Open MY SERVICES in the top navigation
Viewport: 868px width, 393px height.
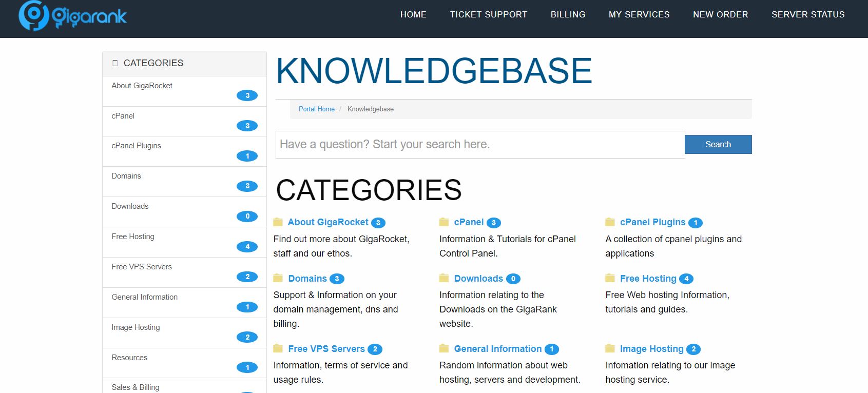[639, 14]
